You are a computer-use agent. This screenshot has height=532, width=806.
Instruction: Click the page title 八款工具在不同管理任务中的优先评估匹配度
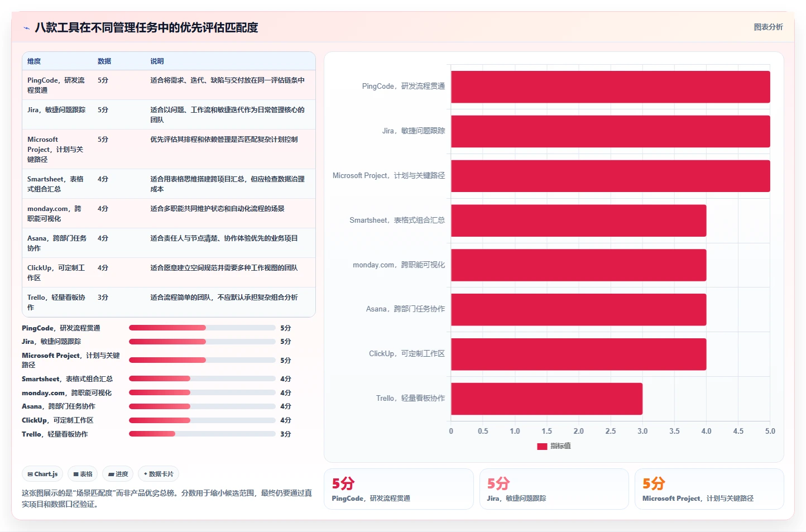(146, 27)
